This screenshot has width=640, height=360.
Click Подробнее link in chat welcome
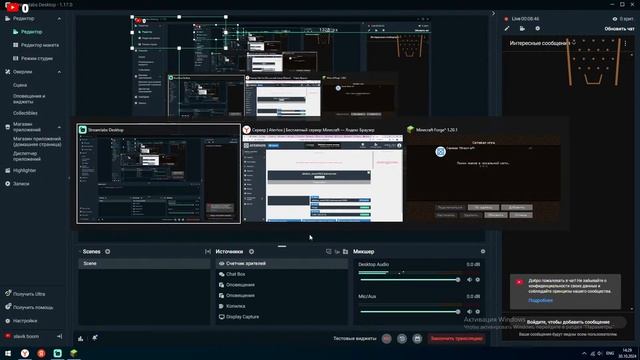pyautogui.click(x=540, y=300)
